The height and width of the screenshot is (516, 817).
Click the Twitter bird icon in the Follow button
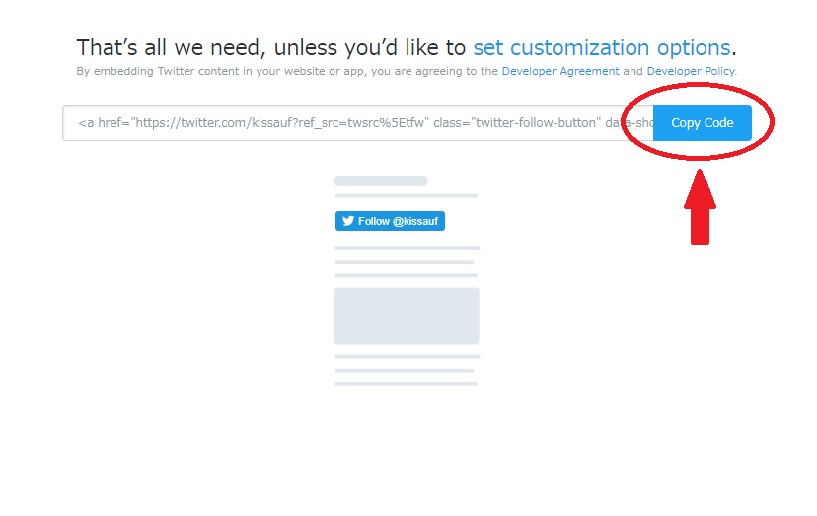(x=348, y=221)
